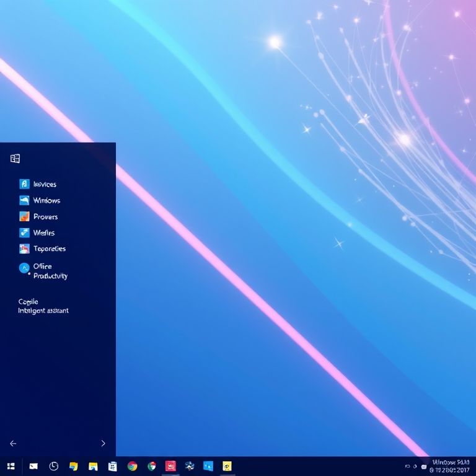Launch Google Chrome from the taskbar
The image size is (476, 476).
(x=132, y=466)
